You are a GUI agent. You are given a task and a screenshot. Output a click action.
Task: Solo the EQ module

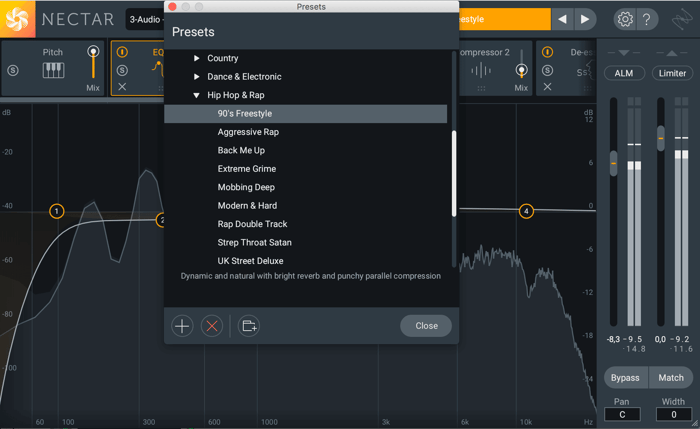(x=122, y=70)
